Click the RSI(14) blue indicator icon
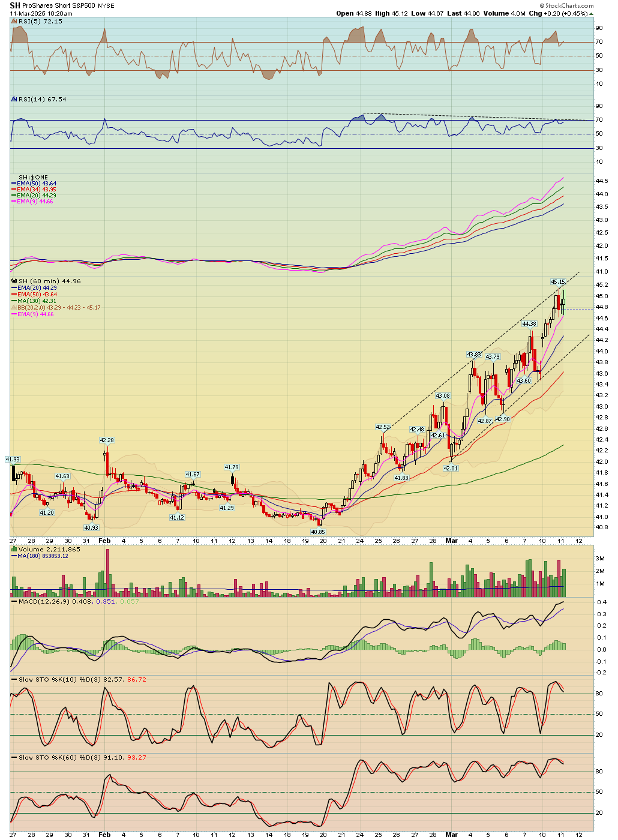The width and height of the screenshot is (618, 840). tap(14, 99)
